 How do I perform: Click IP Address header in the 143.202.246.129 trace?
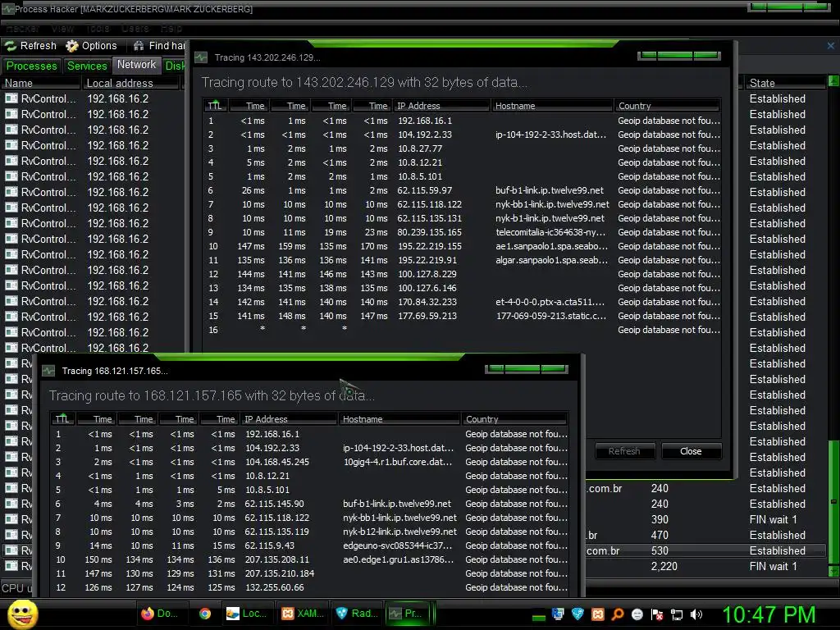click(441, 106)
